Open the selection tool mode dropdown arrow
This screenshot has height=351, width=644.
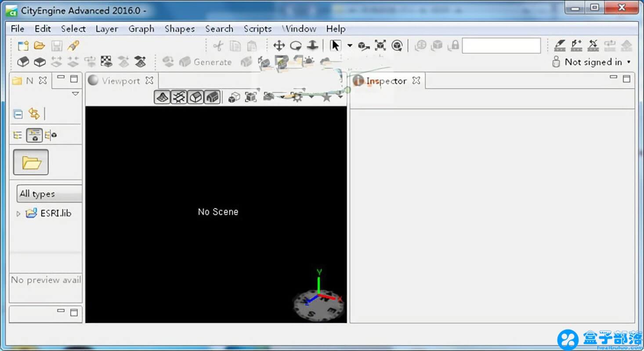350,46
